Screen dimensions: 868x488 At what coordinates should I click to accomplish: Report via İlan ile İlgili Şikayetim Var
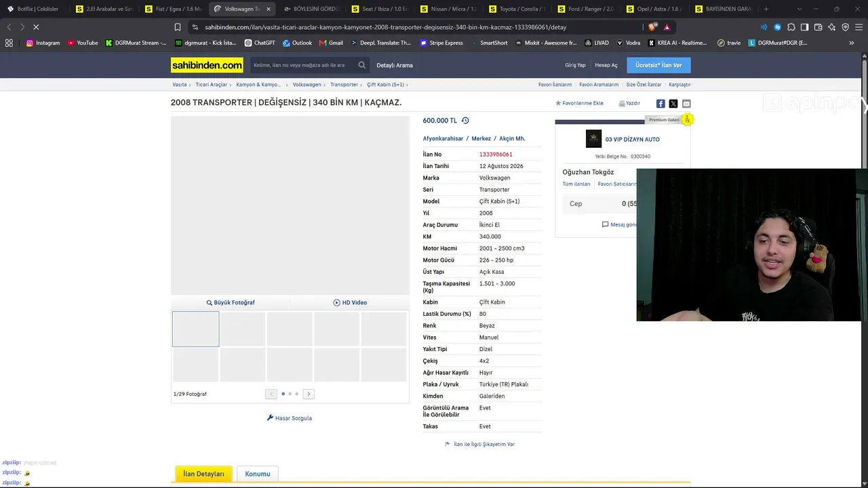point(479,444)
